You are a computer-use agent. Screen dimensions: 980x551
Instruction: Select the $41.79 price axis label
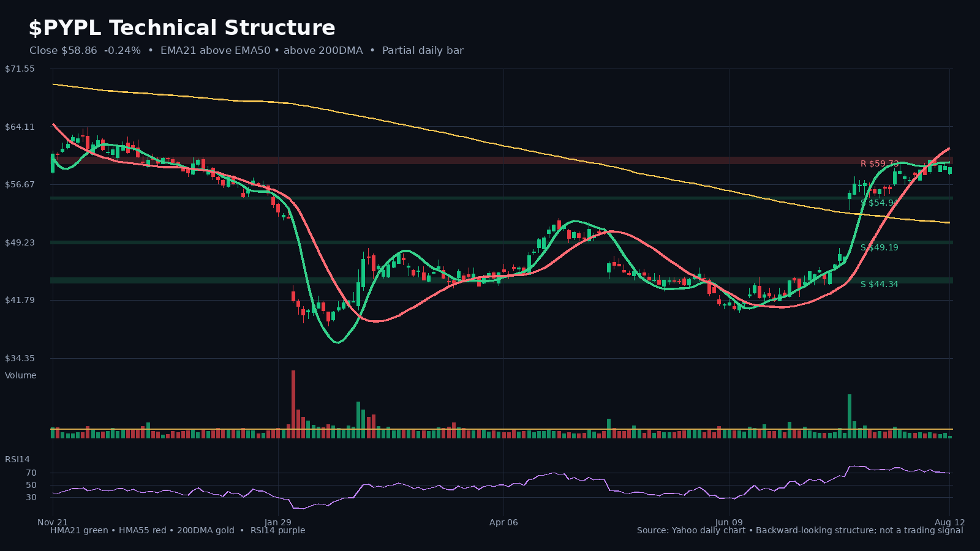pos(20,300)
